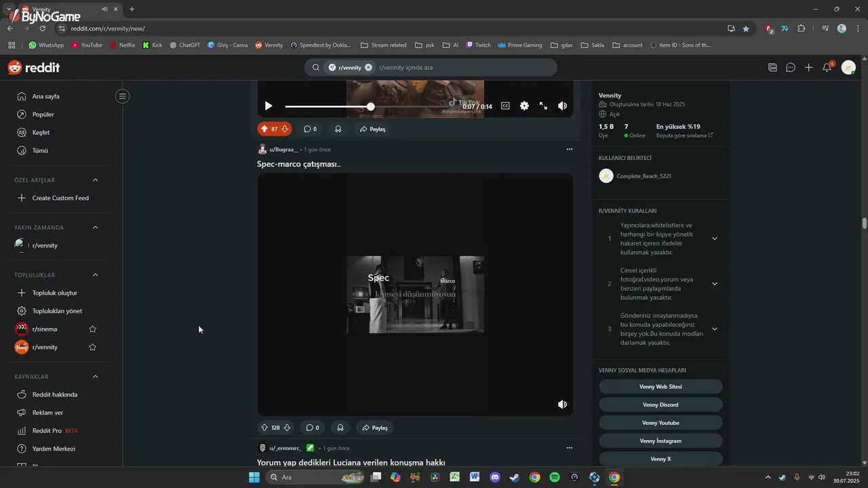The width and height of the screenshot is (868, 488).
Task: Open u/Bugraa__ user profile
Action: pos(283,149)
